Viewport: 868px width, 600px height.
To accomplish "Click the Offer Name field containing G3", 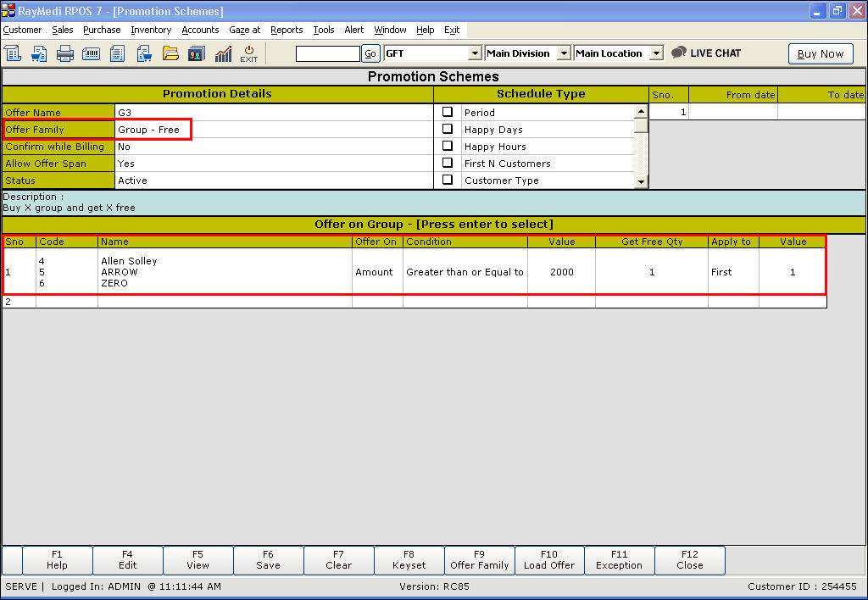I will (273, 112).
